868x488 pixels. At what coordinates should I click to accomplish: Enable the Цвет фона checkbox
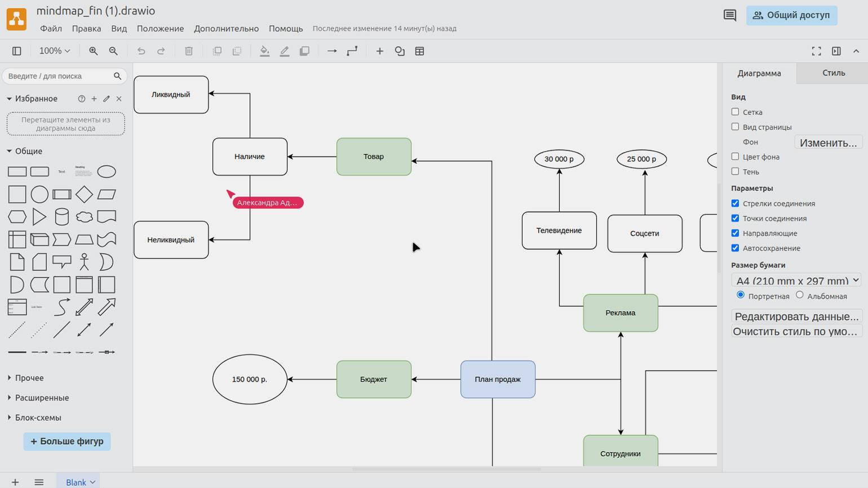pos(735,157)
